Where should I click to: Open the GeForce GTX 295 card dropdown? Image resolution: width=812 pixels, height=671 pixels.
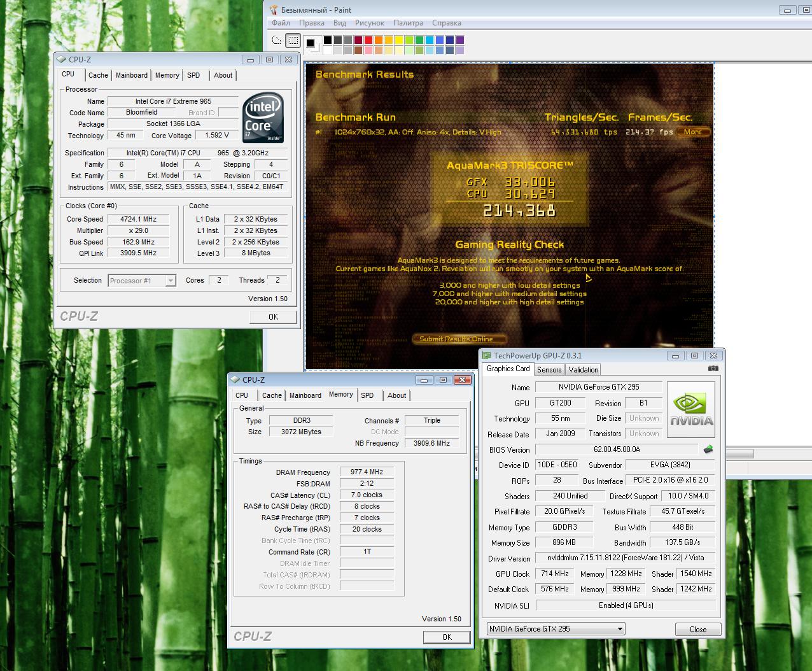(x=556, y=629)
